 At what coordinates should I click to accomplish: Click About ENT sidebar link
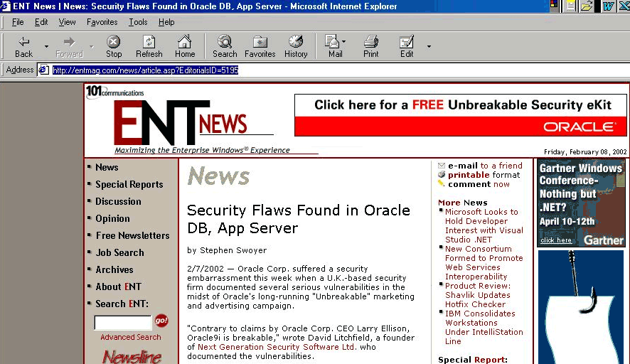[x=119, y=287]
